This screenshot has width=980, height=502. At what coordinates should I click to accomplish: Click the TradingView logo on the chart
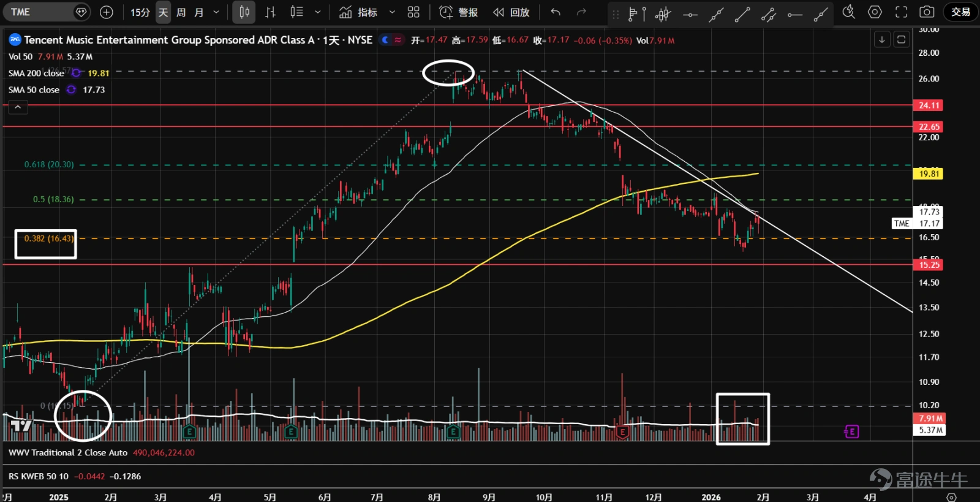coord(21,427)
